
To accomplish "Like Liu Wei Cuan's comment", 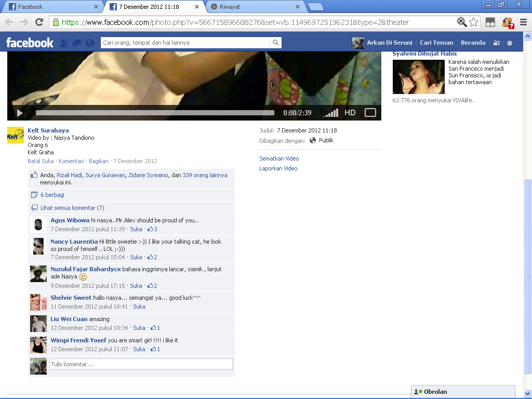I will coord(139,328).
